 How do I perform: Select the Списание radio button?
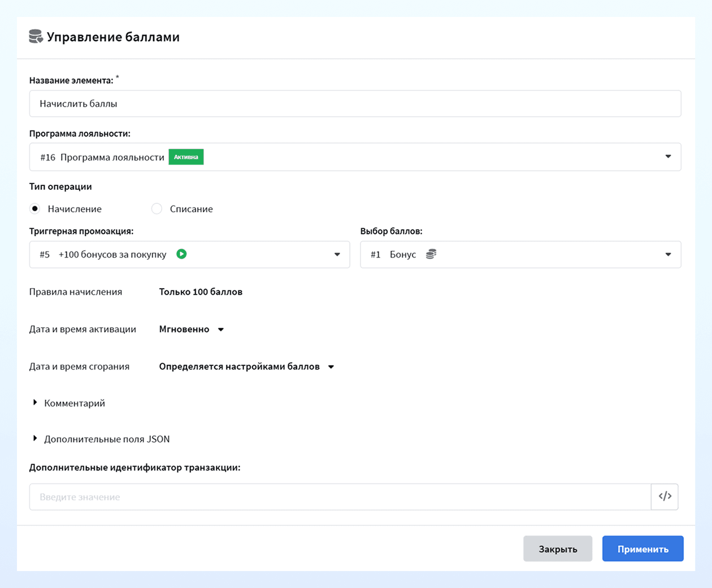tap(157, 208)
